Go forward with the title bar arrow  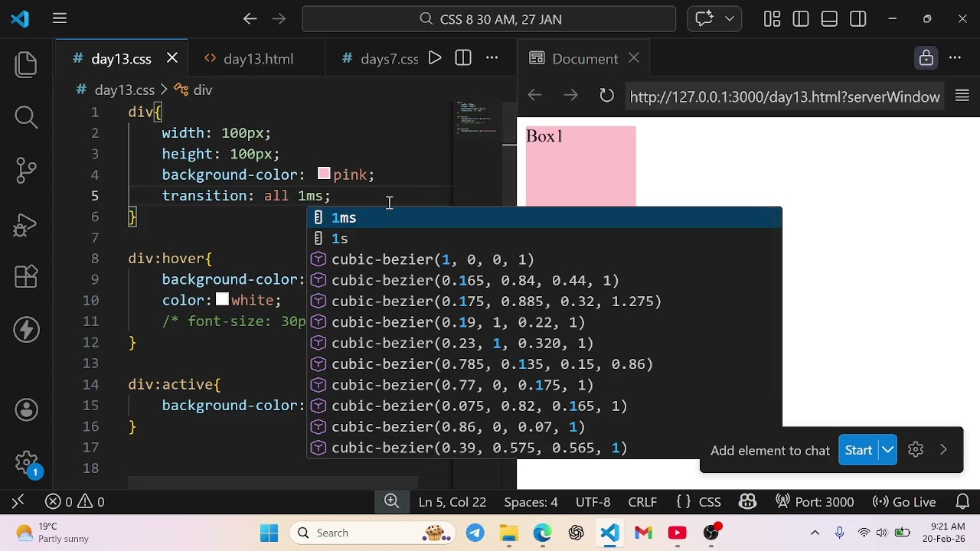pyautogui.click(x=279, y=19)
